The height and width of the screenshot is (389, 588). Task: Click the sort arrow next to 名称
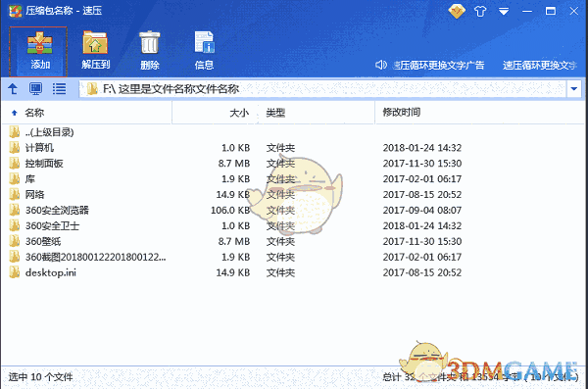pos(15,113)
